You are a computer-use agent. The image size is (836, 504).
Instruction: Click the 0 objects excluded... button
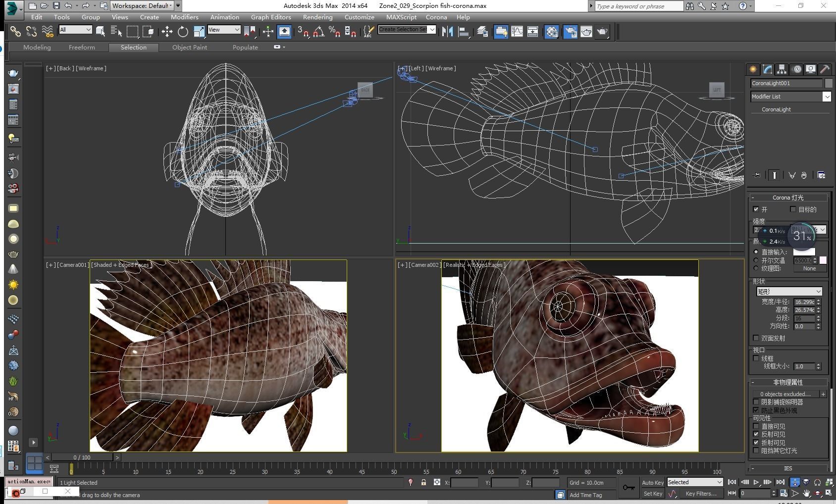click(785, 394)
